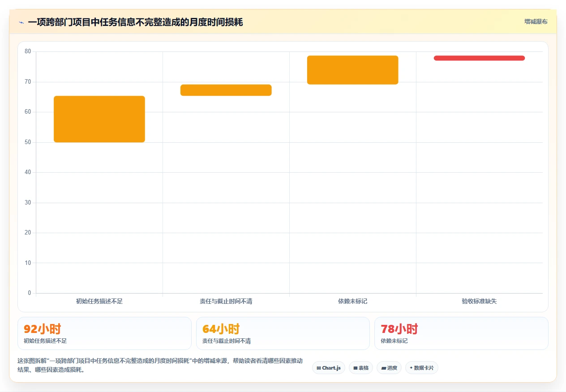Click the lightning icon beside the title
Image resolution: width=566 pixels, height=392 pixels.
coord(21,22)
